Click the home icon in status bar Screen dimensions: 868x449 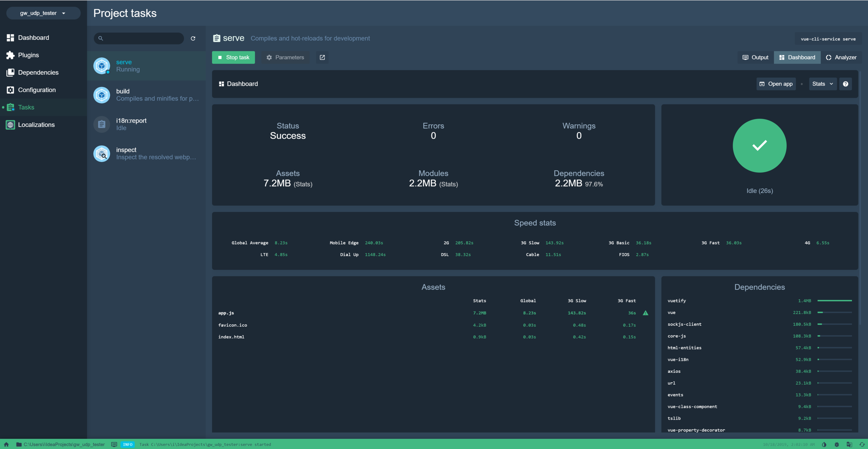[6, 444]
